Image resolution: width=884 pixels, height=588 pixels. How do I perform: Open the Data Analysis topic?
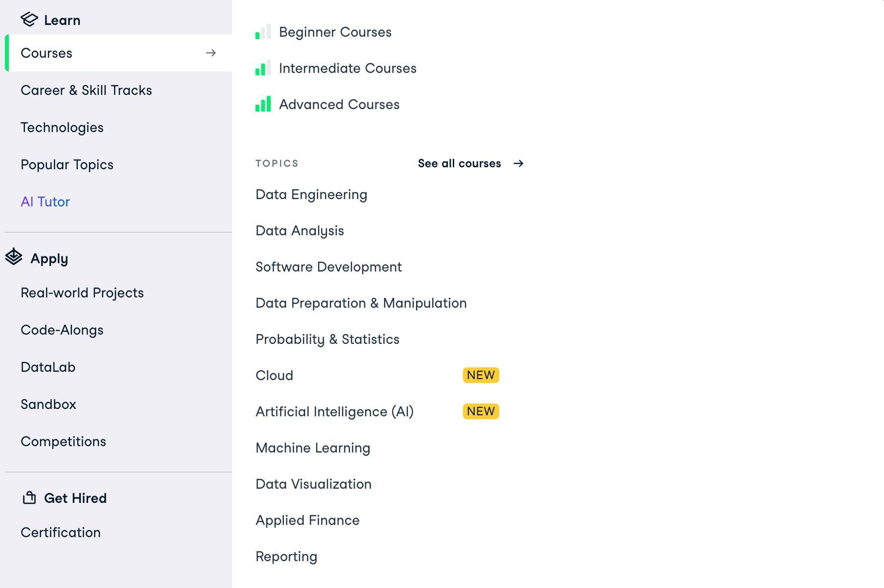300,231
